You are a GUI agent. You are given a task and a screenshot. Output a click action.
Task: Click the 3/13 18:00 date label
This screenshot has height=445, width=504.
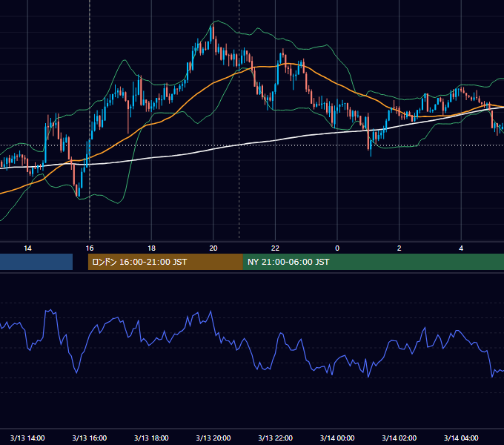(x=151, y=438)
